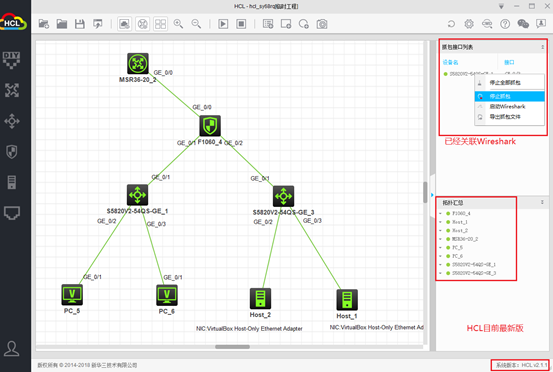Select the PC_5 virtual PC node

72,295
